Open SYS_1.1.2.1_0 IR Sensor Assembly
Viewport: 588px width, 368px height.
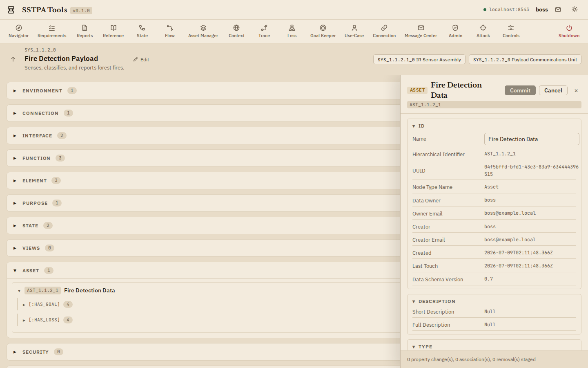(419, 60)
